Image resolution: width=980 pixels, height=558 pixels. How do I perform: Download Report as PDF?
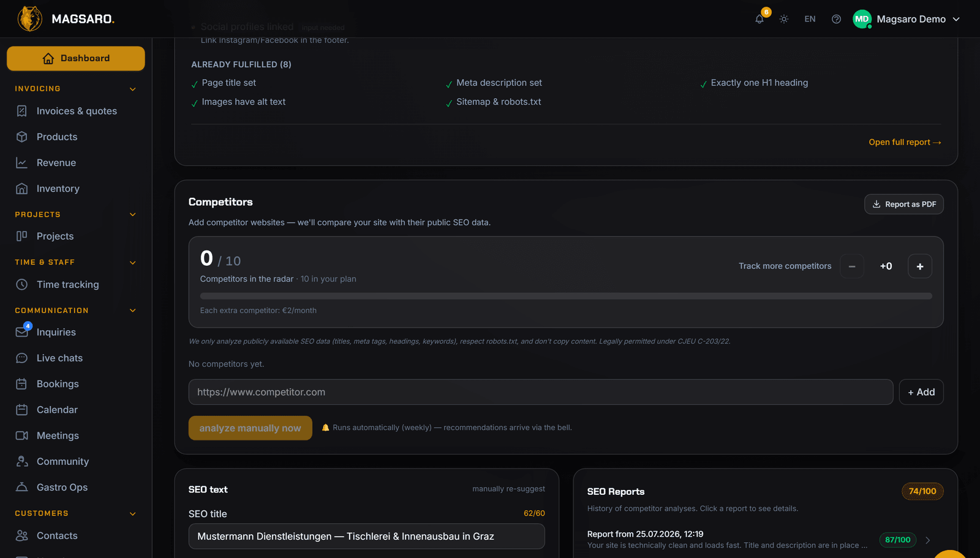click(x=904, y=204)
